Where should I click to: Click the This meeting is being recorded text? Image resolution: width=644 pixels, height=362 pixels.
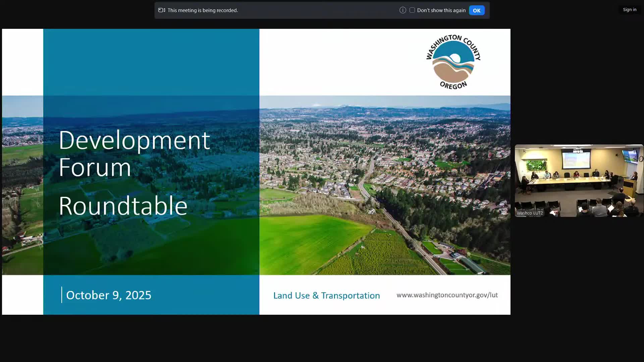203,10
